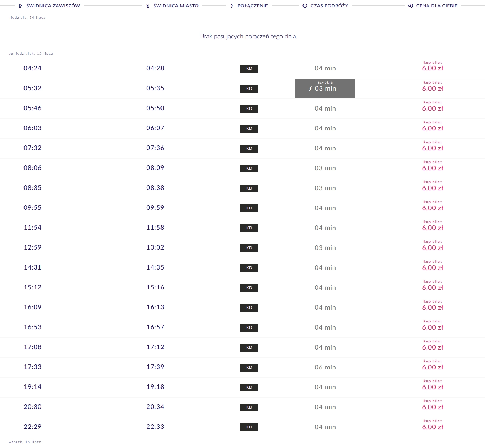Click the coins icon beside Cena Dla Ciebie
Viewport: 485px width, 448px height.
click(x=411, y=6)
